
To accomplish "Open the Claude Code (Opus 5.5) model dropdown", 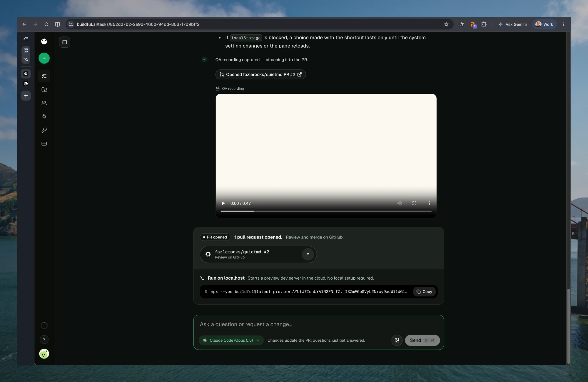I will tap(231, 340).
